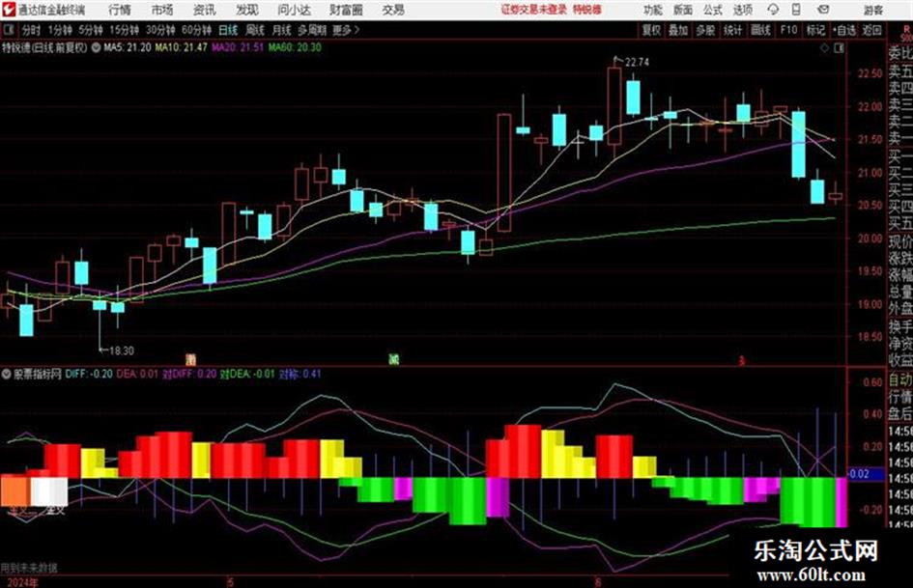Click the 标记 toolbar button
This screenshot has height=588, width=913.
coord(815,30)
